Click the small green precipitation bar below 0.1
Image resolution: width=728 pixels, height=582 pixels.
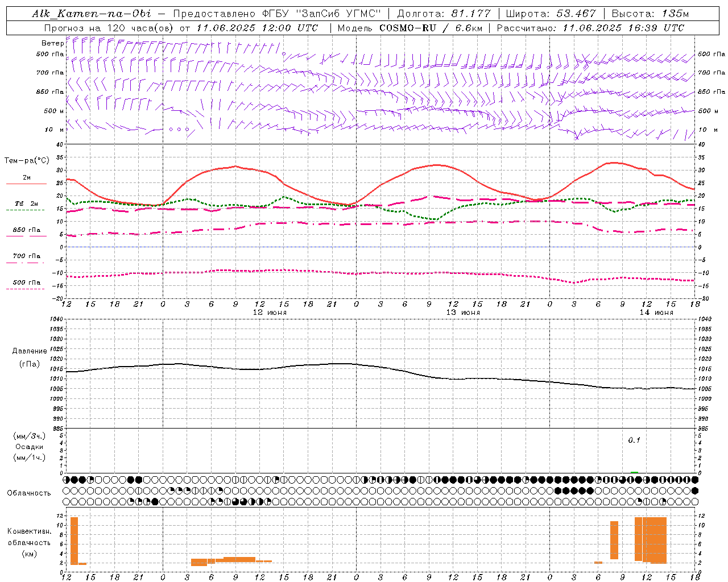634,472
